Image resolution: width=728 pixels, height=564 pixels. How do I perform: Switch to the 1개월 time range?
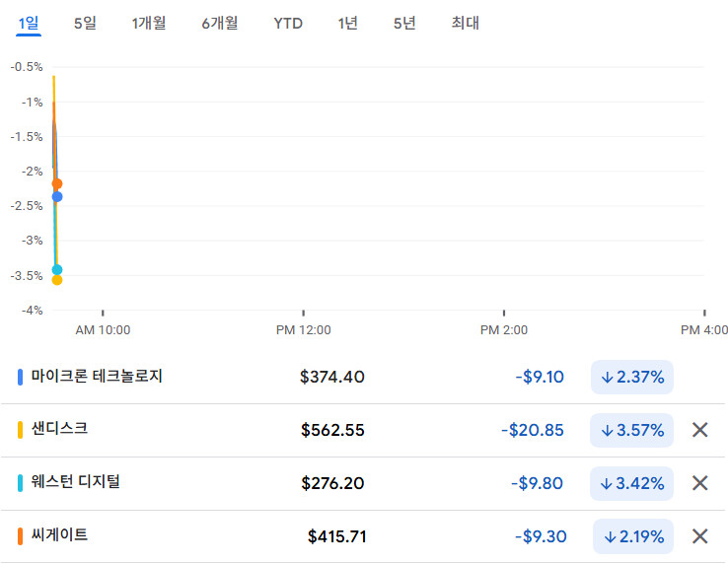click(x=148, y=23)
